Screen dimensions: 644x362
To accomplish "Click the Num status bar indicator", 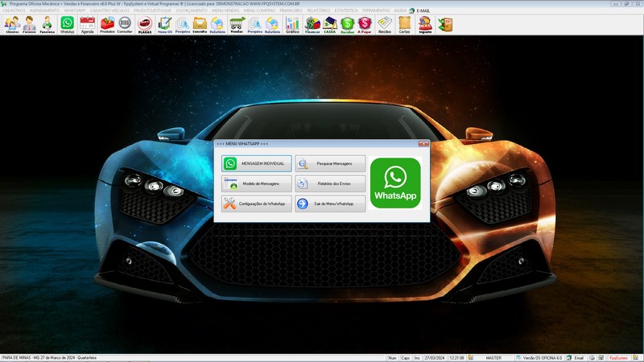I will 392,358.
